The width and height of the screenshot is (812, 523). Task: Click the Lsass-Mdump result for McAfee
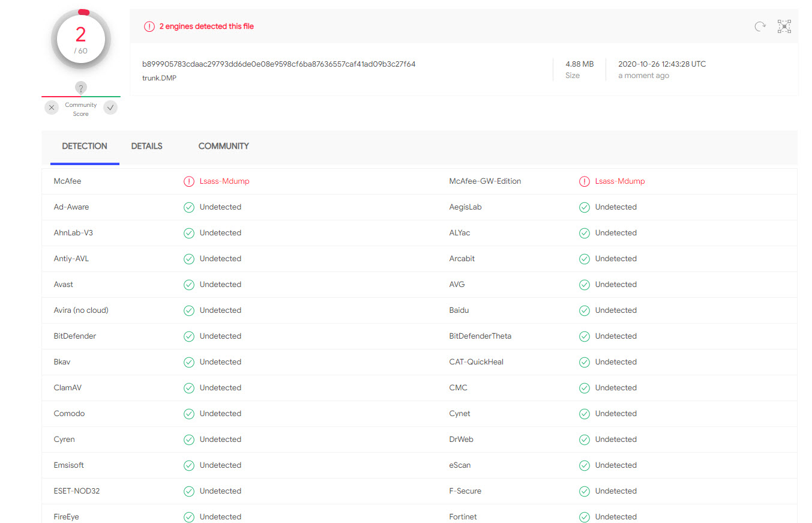tap(224, 181)
